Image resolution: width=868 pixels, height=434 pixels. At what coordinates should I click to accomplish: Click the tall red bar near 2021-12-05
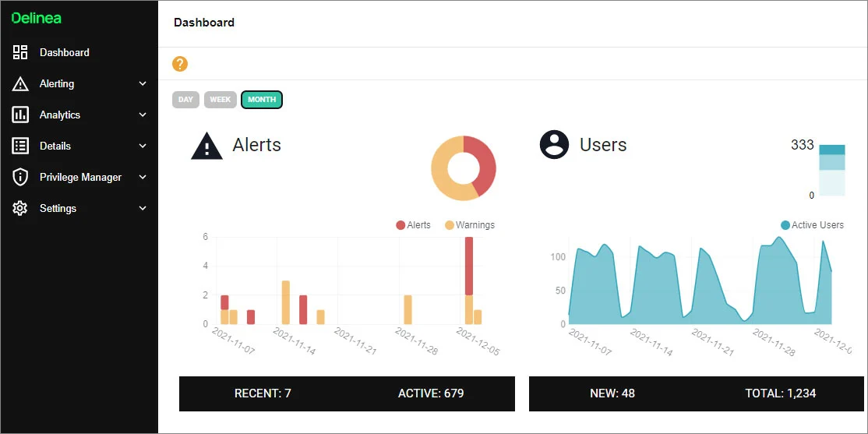(469, 266)
